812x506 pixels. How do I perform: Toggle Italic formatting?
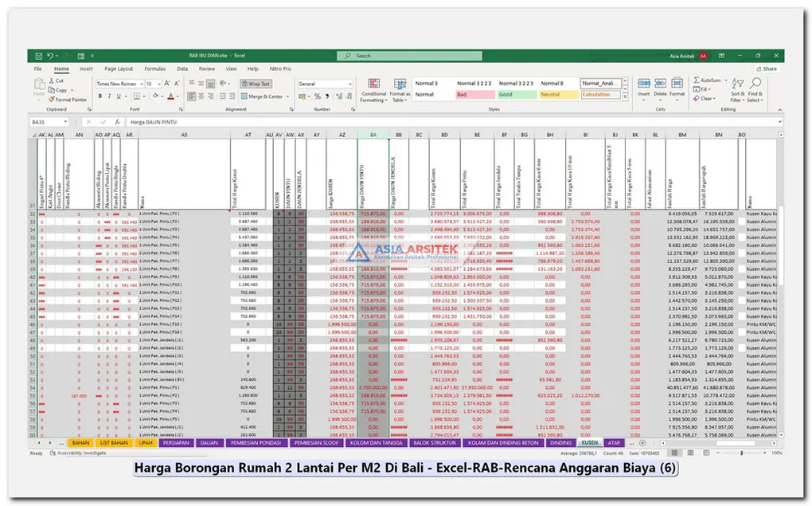pyautogui.click(x=109, y=96)
